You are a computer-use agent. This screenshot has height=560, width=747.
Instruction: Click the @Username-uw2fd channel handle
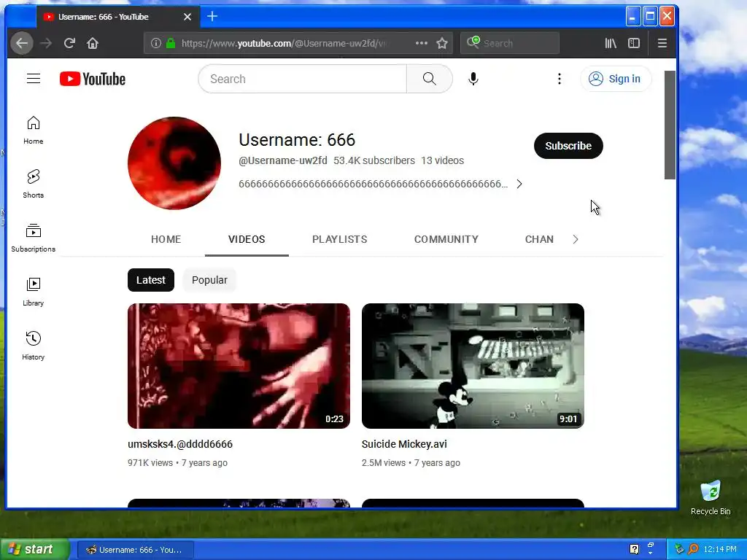(283, 160)
